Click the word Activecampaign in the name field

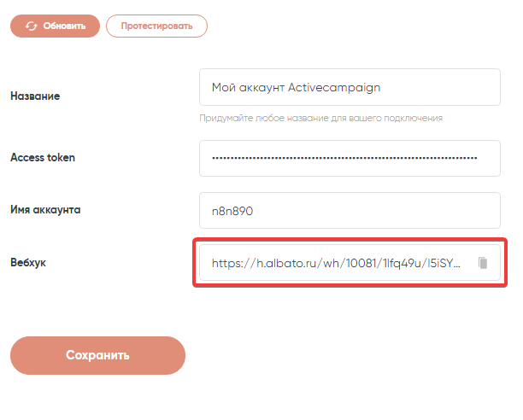click(x=334, y=87)
